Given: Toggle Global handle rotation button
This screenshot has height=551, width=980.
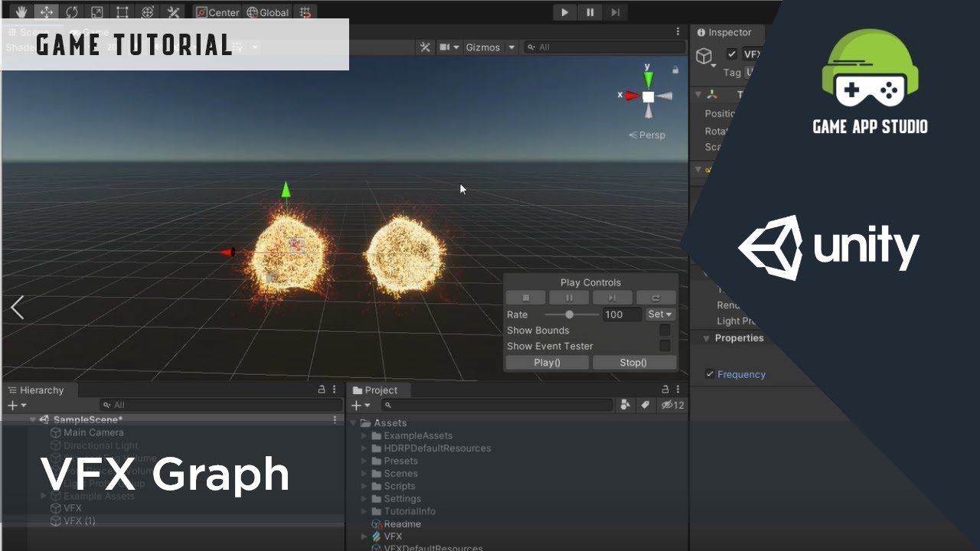Looking at the screenshot, I should 267,12.
